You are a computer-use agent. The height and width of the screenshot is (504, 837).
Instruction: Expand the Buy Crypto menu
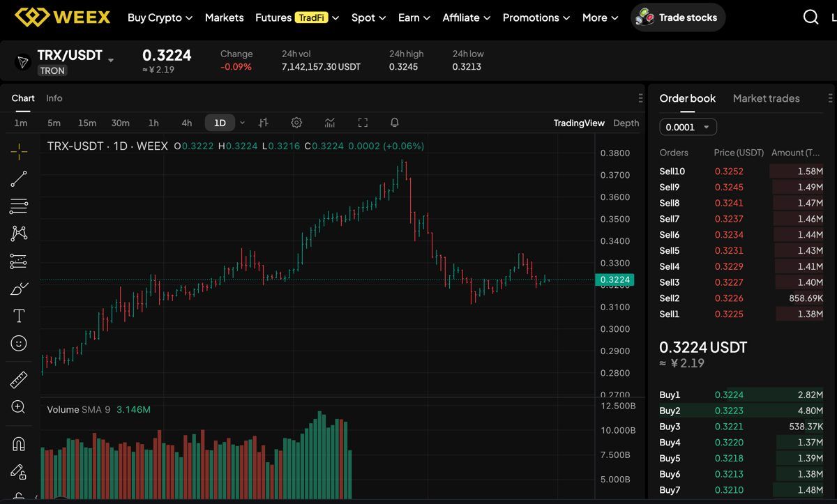point(160,17)
